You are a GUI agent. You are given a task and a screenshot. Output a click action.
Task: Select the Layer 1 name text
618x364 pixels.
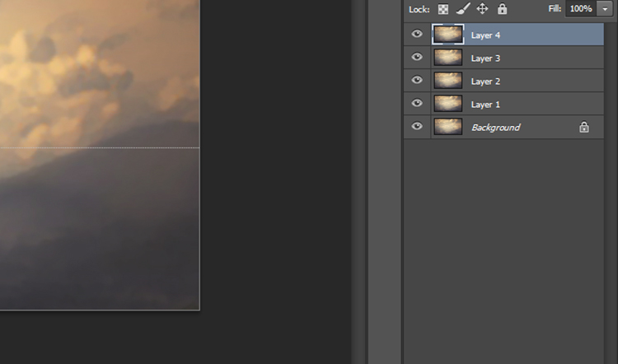click(x=485, y=105)
